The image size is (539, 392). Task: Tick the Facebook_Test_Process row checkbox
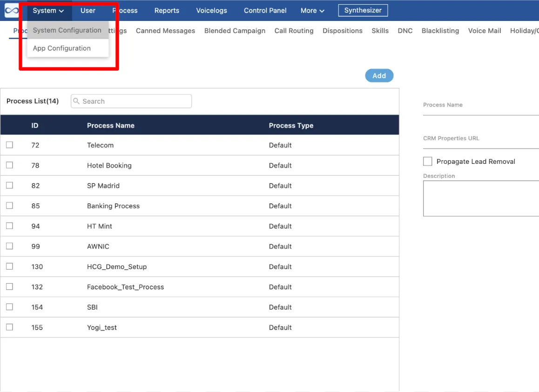pyautogui.click(x=10, y=286)
